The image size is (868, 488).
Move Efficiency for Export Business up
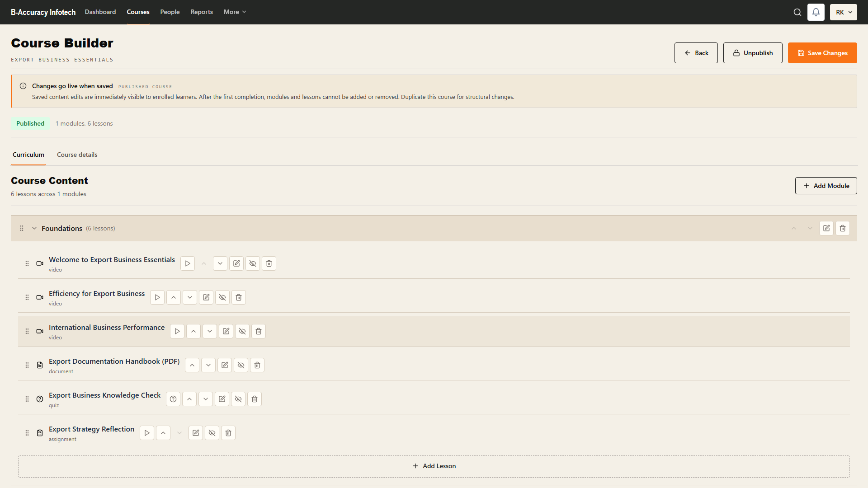pos(174,297)
